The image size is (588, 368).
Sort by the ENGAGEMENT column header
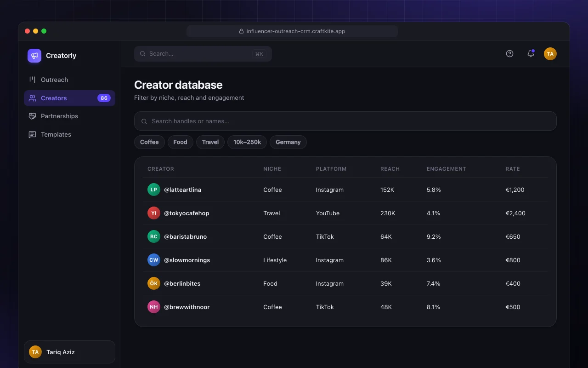[446, 169]
